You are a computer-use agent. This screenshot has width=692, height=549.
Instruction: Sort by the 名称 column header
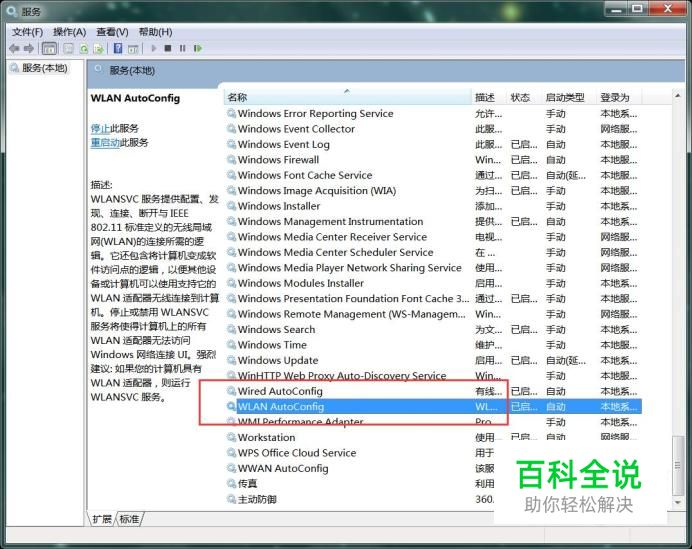point(348,97)
